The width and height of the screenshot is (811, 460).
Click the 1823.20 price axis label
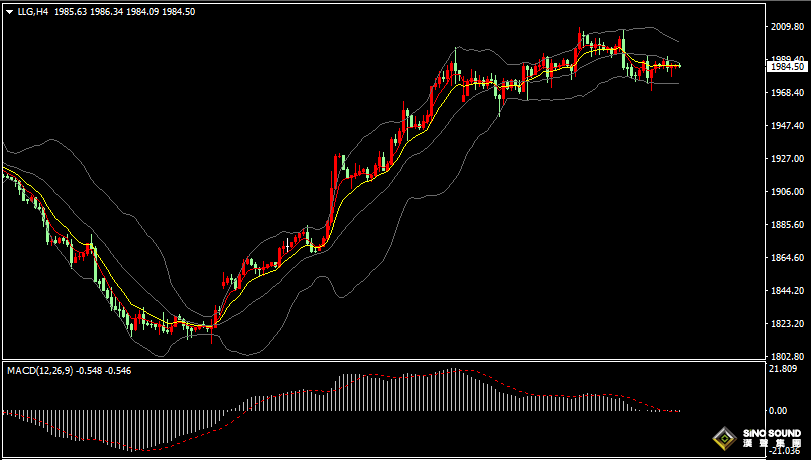[787, 324]
